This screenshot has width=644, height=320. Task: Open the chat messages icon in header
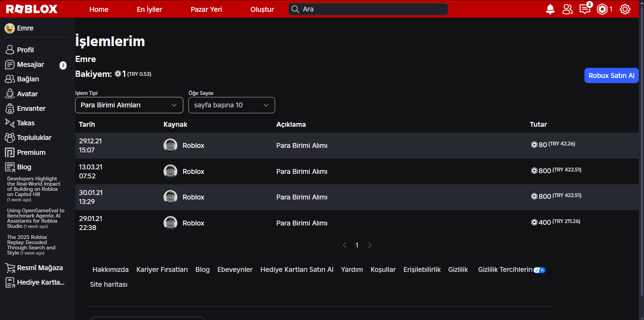point(585,9)
